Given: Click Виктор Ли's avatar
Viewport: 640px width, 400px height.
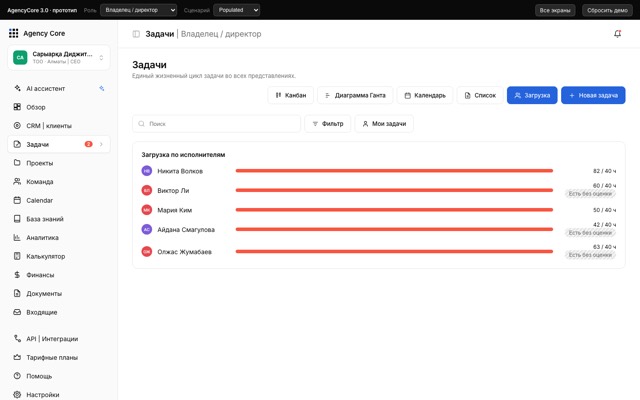Looking at the screenshot, I should tap(147, 190).
